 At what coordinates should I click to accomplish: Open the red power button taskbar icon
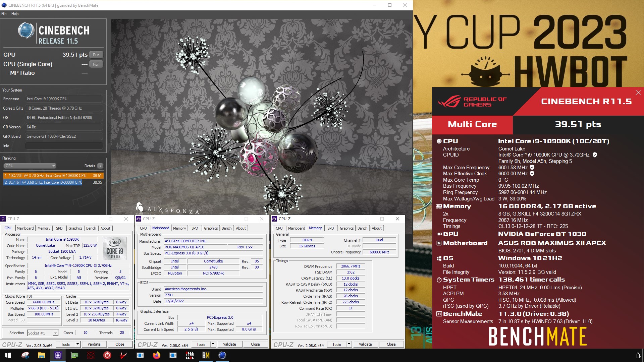tap(107, 355)
